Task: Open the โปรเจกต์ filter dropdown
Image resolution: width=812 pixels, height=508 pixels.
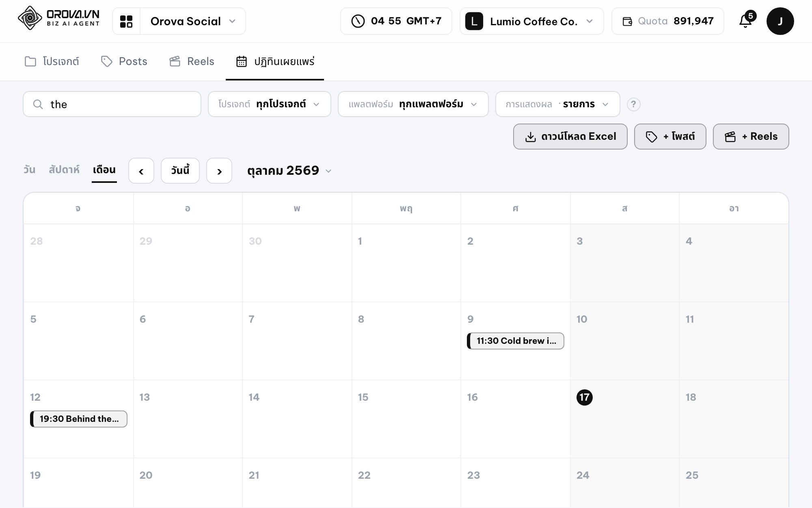Action: [270, 104]
